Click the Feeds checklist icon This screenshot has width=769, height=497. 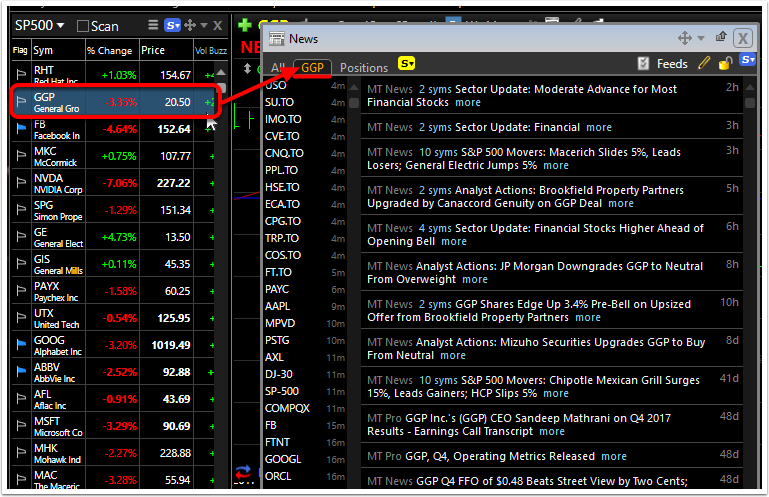tap(643, 63)
